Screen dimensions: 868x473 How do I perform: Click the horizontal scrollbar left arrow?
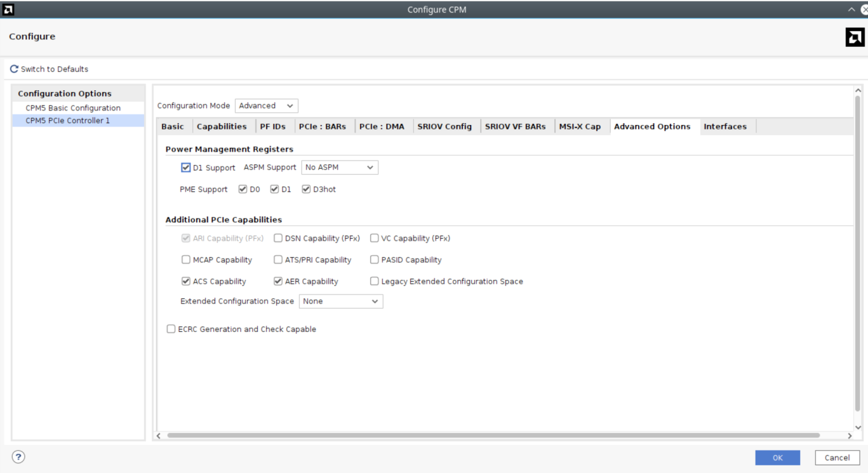(x=159, y=436)
